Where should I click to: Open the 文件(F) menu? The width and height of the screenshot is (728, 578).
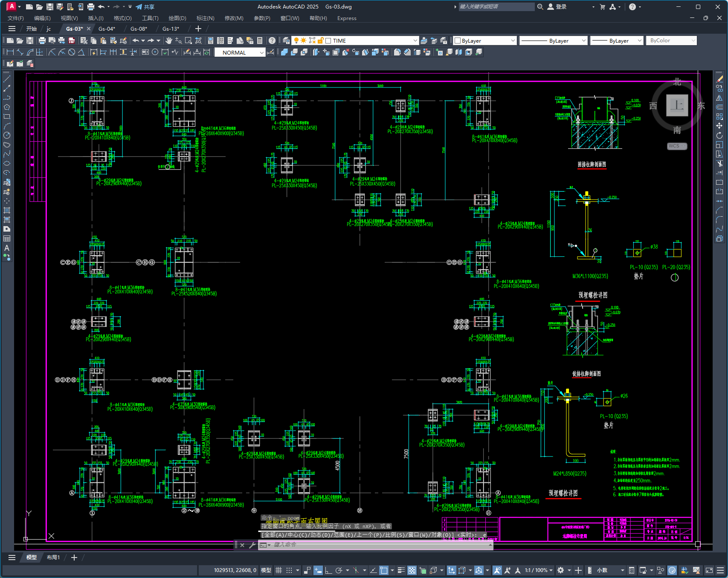coord(16,18)
